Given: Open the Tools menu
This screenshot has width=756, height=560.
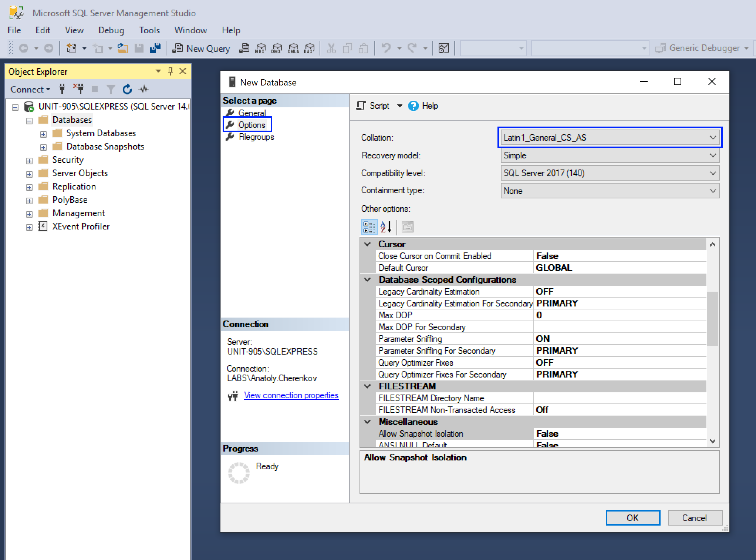Looking at the screenshot, I should click(x=149, y=30).
